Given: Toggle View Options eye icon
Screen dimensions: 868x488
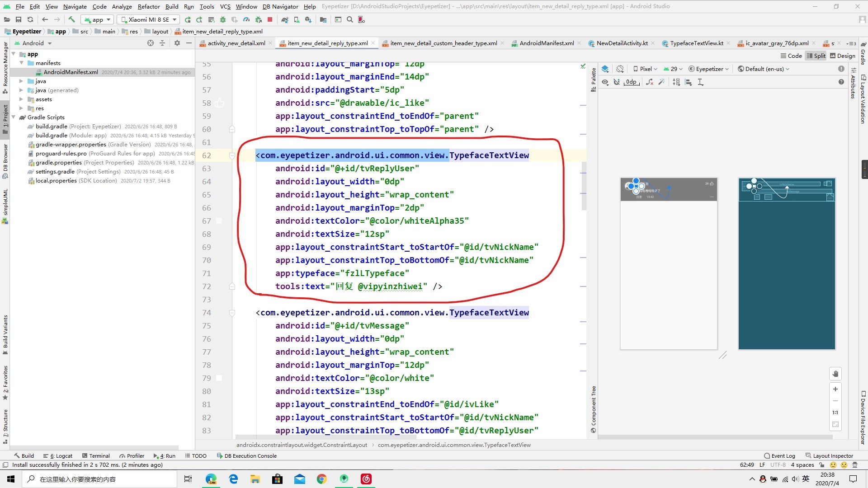Looking at the screenshot, I should pyautogui.click(x=605, y=82).
